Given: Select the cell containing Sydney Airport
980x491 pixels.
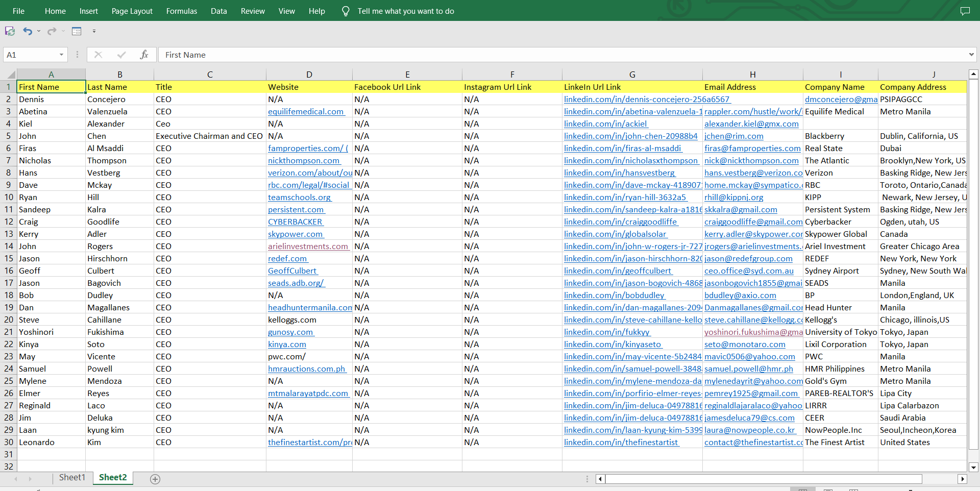Looking at the screenshot, I should [840, 271].
